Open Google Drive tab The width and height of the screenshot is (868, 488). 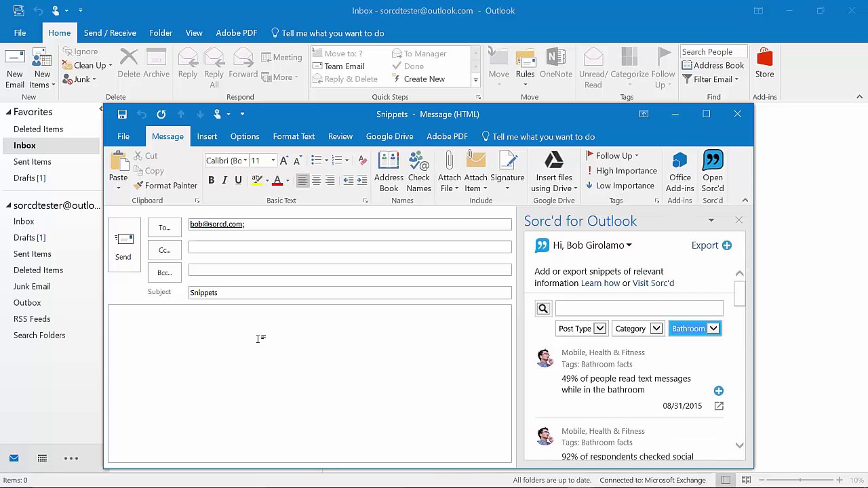pyautogui.click(x=389, y=136)
